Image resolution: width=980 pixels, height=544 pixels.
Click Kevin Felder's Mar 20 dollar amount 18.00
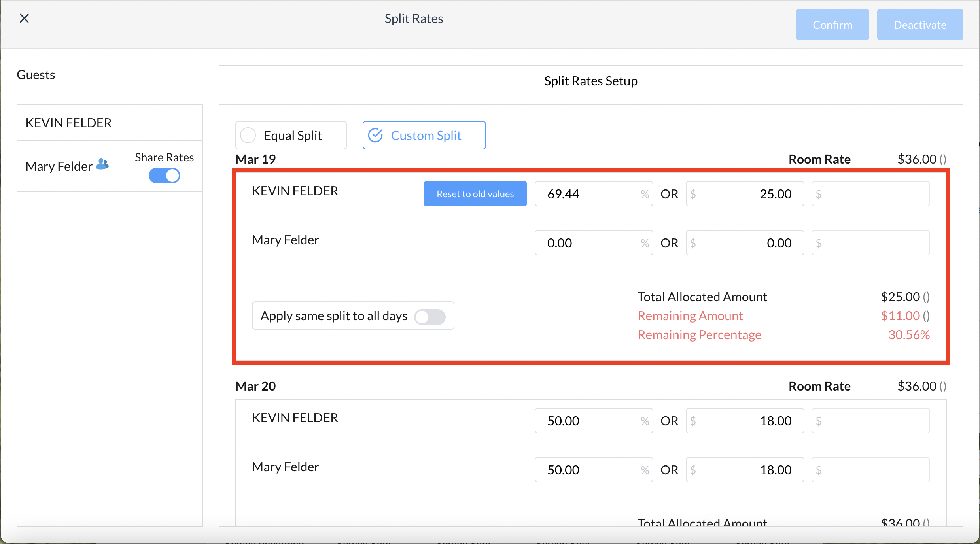(x=745, y=421)
